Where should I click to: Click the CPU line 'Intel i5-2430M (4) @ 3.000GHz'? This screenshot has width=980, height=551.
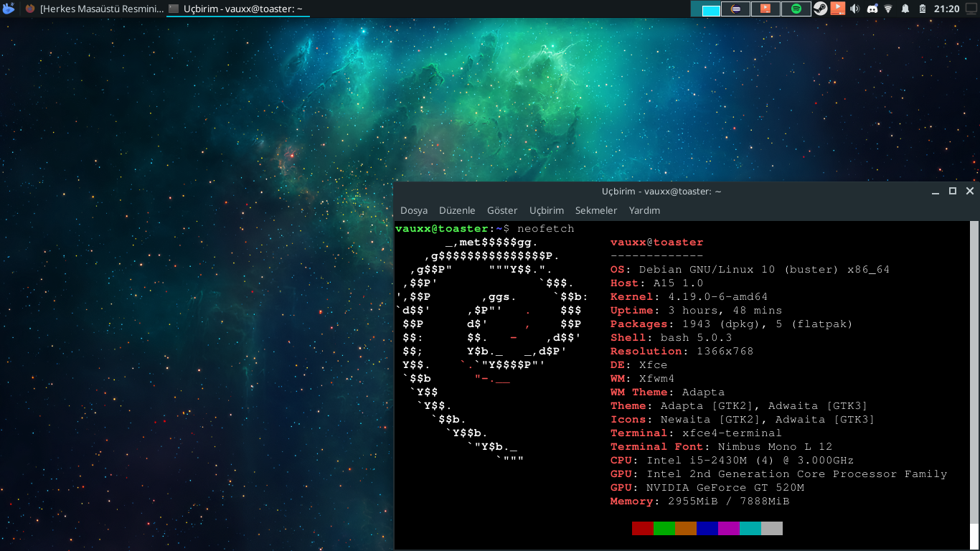(750, 461)
